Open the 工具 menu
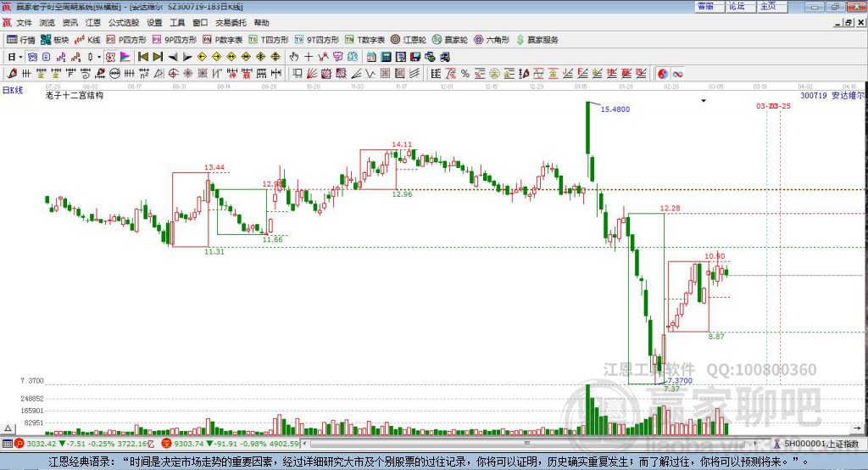The height and width of the screenshot is (470, 868). click(x=177, y=23)
